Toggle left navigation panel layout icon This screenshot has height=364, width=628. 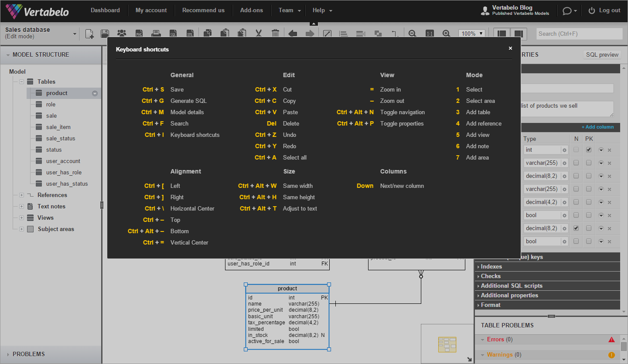[502, 34]
